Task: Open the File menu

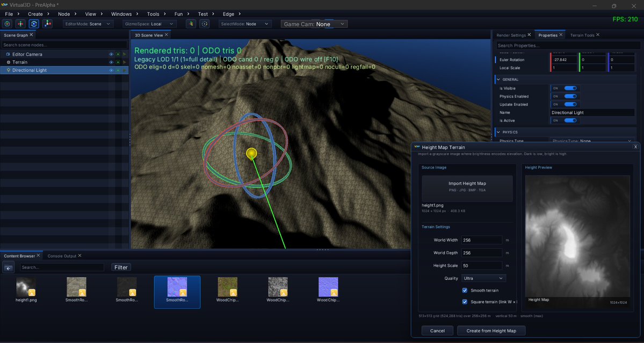Action: (9, 14)
